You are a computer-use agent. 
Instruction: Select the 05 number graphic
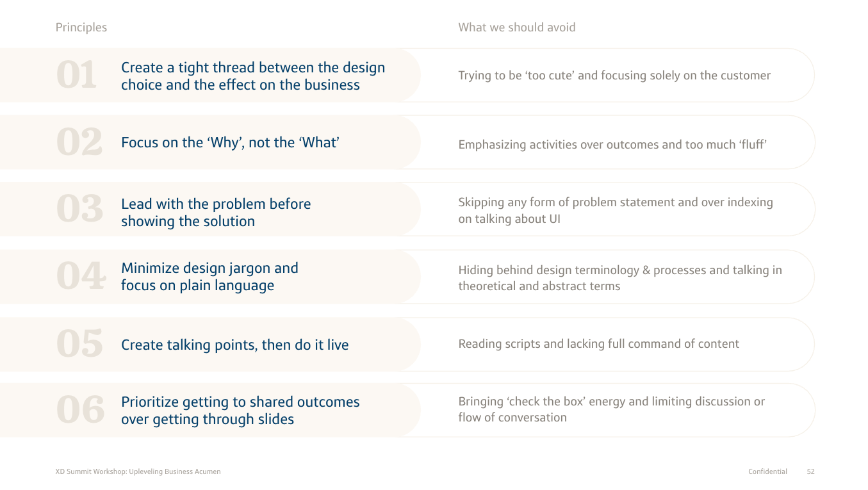[79, 344]
